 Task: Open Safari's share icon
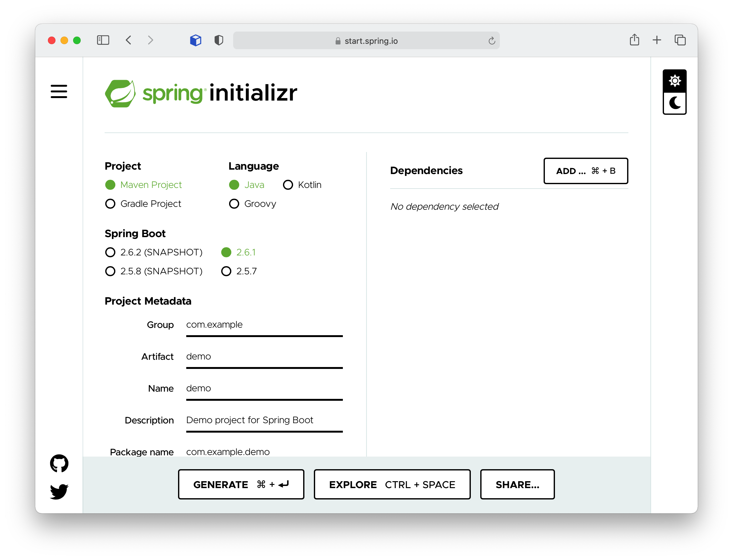(634, 40)
